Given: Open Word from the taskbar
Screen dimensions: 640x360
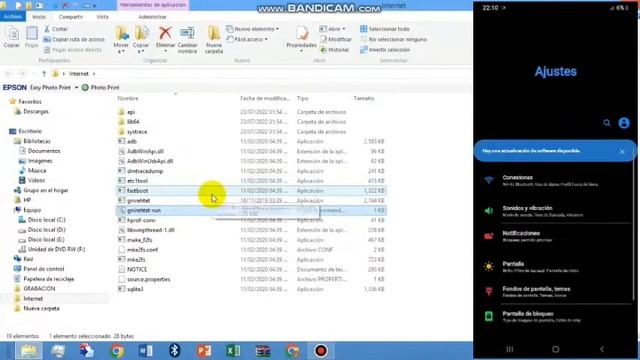Looking at the screenshot, I should tap(145, 351).
